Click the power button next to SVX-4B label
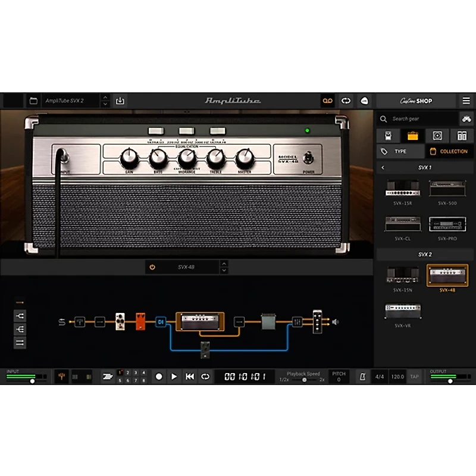This screenshot has width=476, height=476. (x=152, y=267)
